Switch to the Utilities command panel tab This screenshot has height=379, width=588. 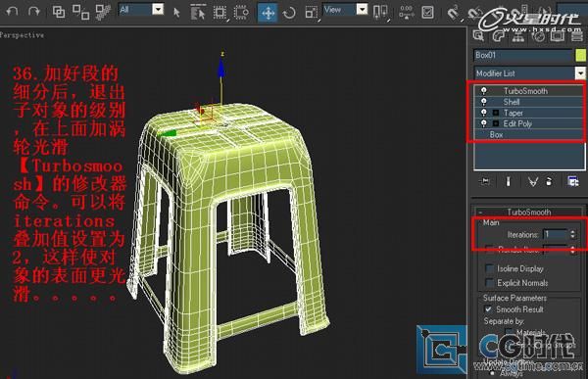click(x=577, y=36)
